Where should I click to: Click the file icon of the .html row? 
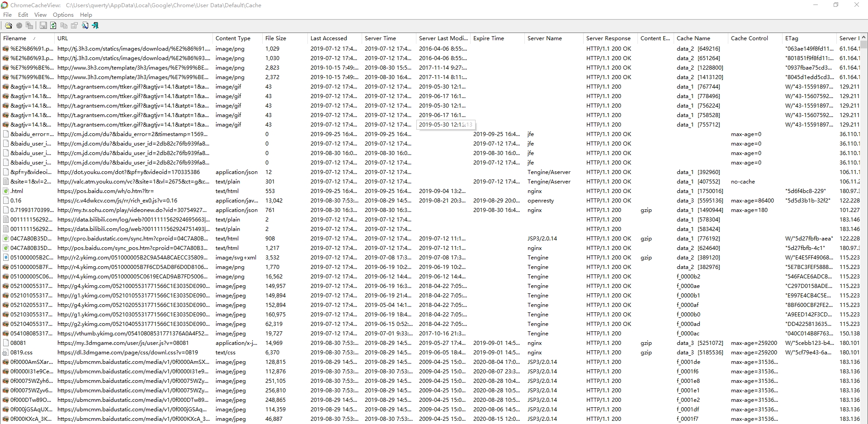tap(6, 191)
